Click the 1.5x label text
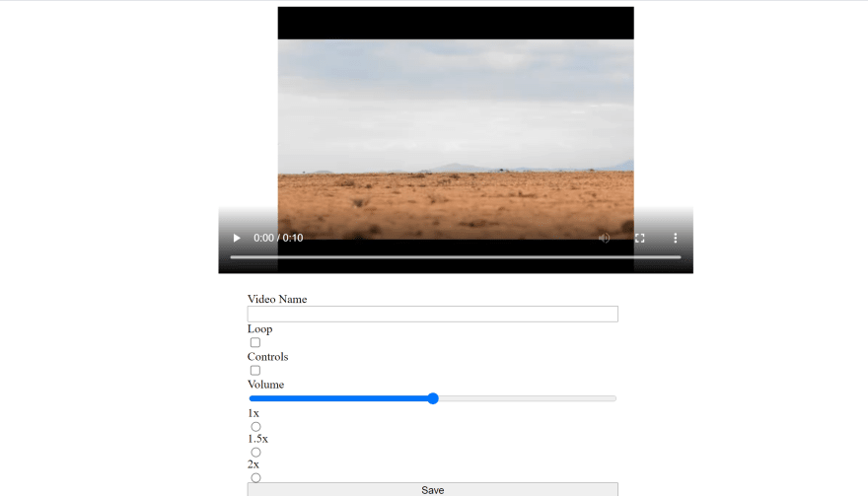Viewport: 868px width, 496px height. click(257, 439)
